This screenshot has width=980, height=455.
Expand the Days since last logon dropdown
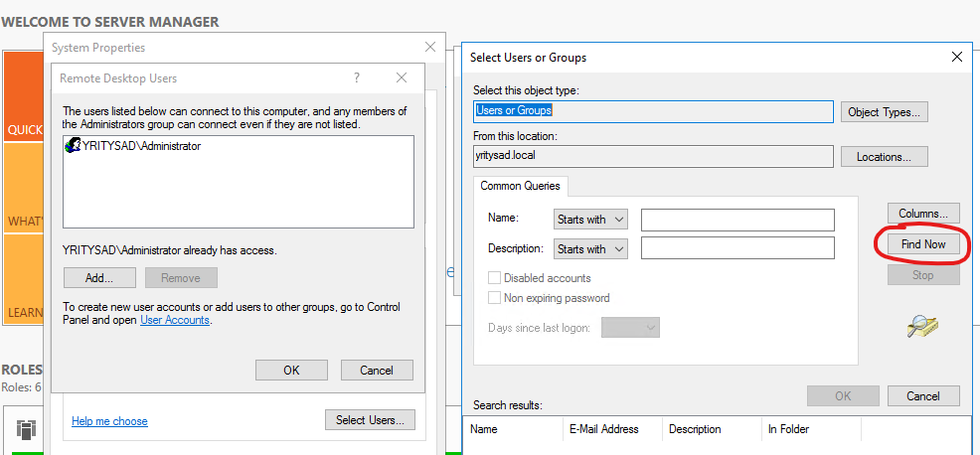coord(630,328)
